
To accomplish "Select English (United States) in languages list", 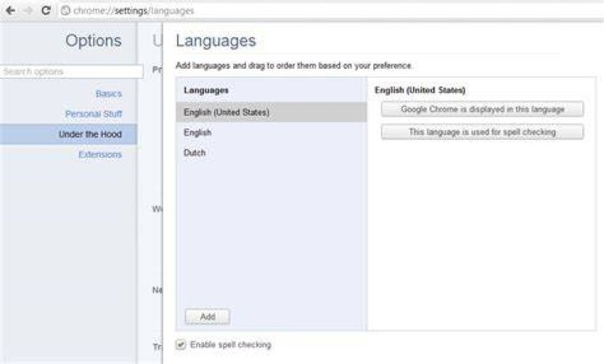I will [272, 112].
